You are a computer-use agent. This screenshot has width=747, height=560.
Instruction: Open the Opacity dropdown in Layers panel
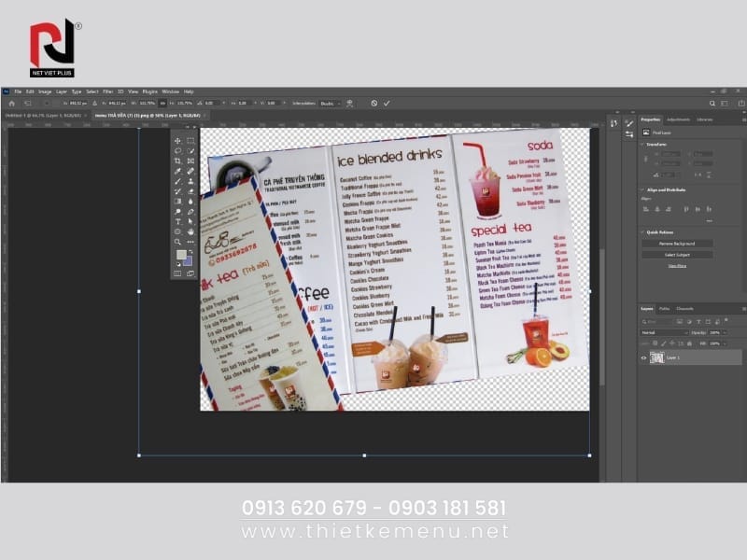[x=724, y=332]
